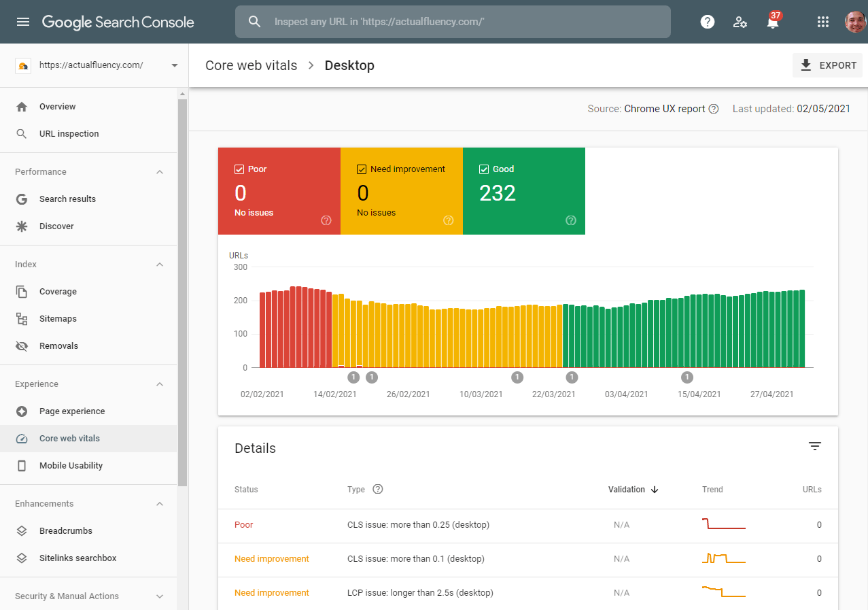The width and height of the screenshot is (868, 610).
Task: Open users and permissions settings icon
Action: tap(740, 22)
